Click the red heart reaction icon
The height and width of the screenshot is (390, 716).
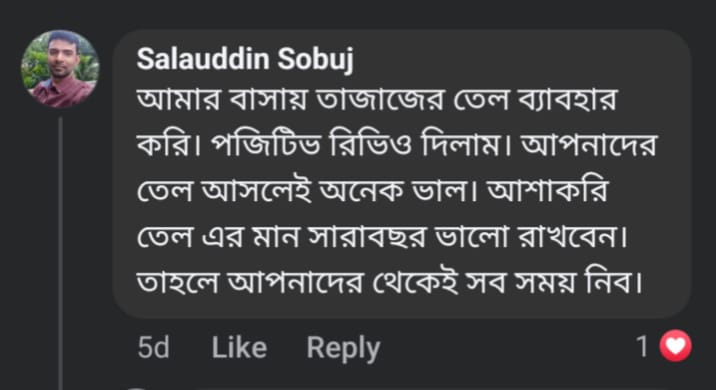(x=675, y=346)
